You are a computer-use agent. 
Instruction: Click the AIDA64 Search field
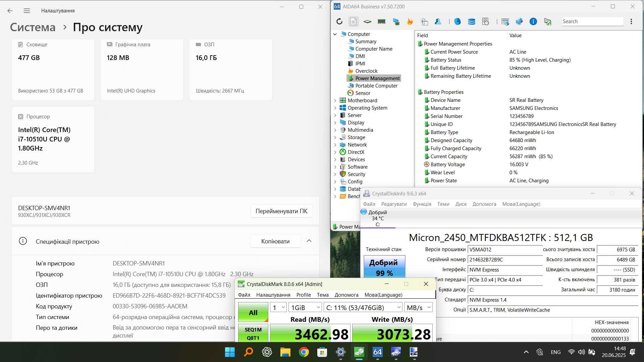coord(592,21)
